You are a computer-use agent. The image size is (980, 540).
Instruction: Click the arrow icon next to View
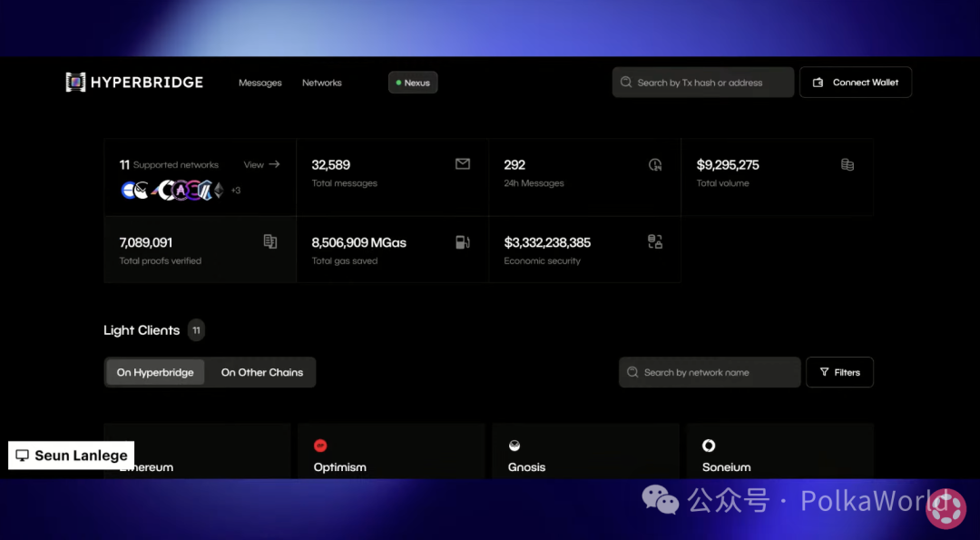pyautogui.click(x=274, y=164)
